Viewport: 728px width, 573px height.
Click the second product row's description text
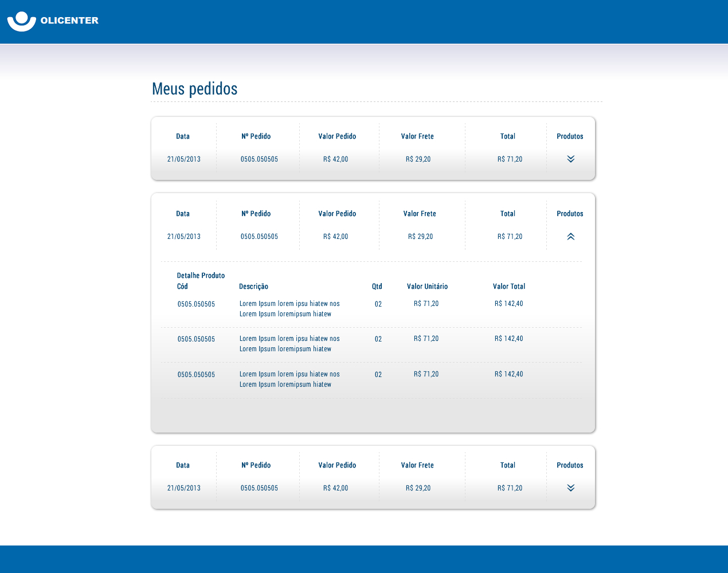[289, 344]
